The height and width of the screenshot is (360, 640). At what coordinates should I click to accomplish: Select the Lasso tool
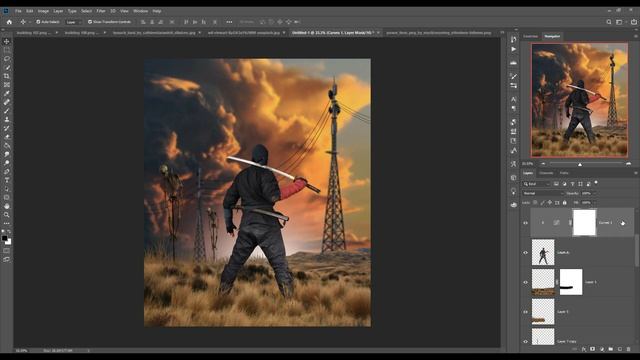point(7,58)
